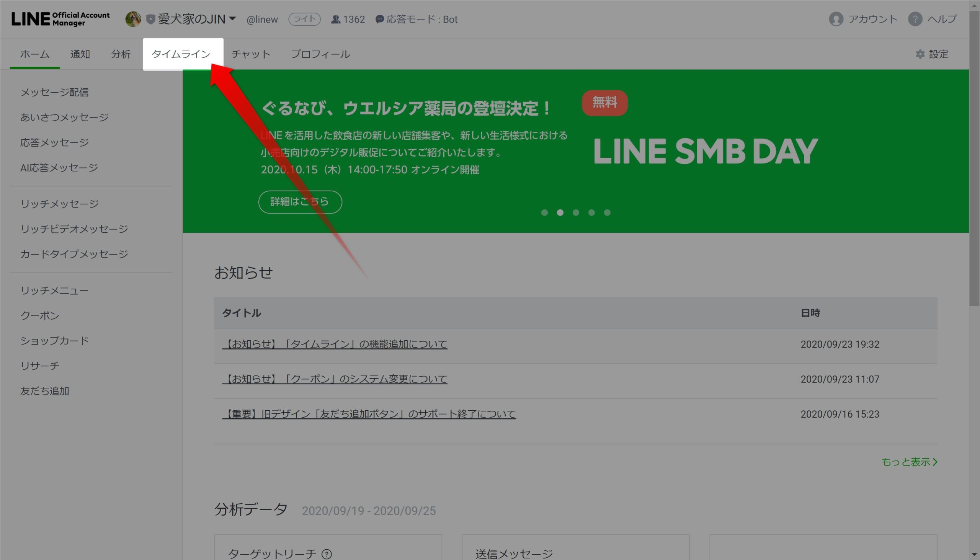Viewport: 980px width, 560px height.
Task: Switch to the ホーム tab
Action: 34,54
